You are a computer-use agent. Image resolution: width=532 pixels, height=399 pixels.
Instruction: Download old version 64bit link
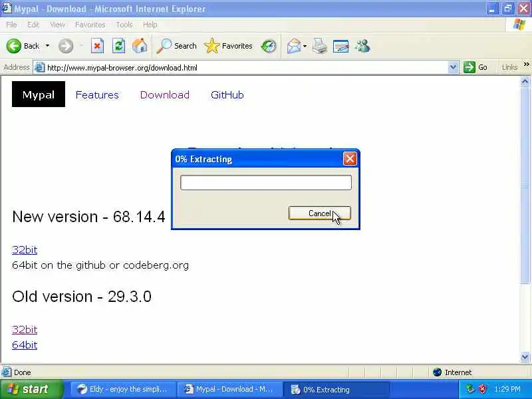click(x=25, y=344)
